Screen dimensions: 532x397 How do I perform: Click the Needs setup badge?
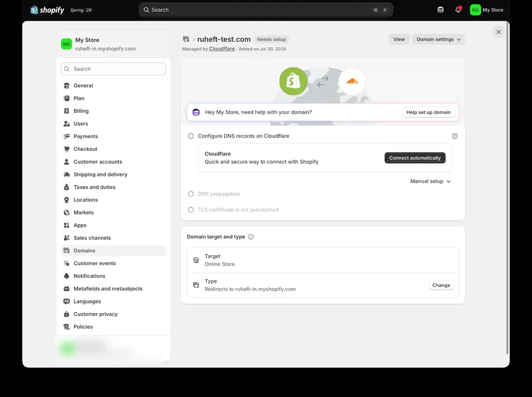click(271, 39)
